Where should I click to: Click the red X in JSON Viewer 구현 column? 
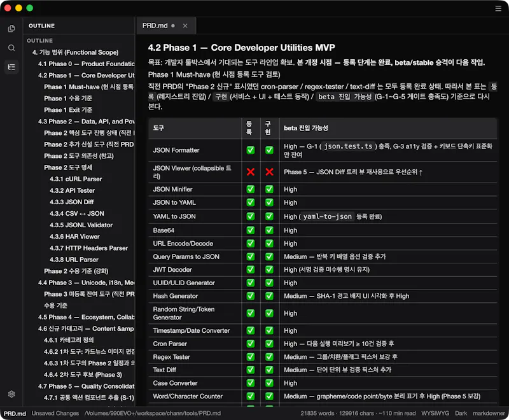click(269, 172)
